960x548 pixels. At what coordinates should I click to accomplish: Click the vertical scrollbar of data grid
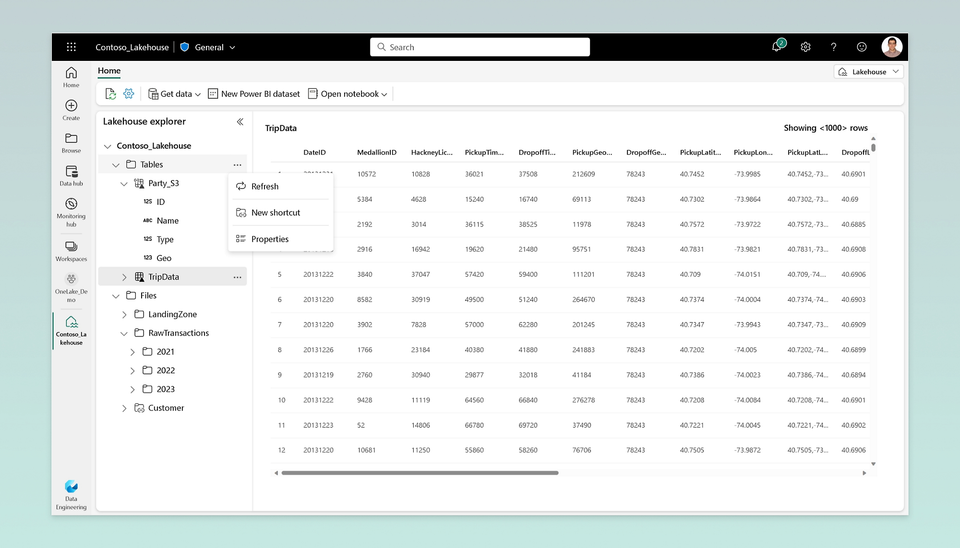[873, 147]
